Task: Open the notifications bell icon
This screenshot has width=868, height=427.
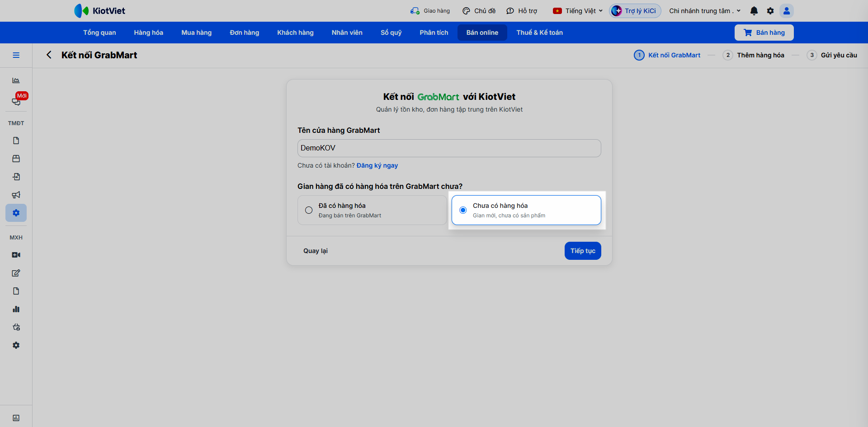Action: (754, 11)
